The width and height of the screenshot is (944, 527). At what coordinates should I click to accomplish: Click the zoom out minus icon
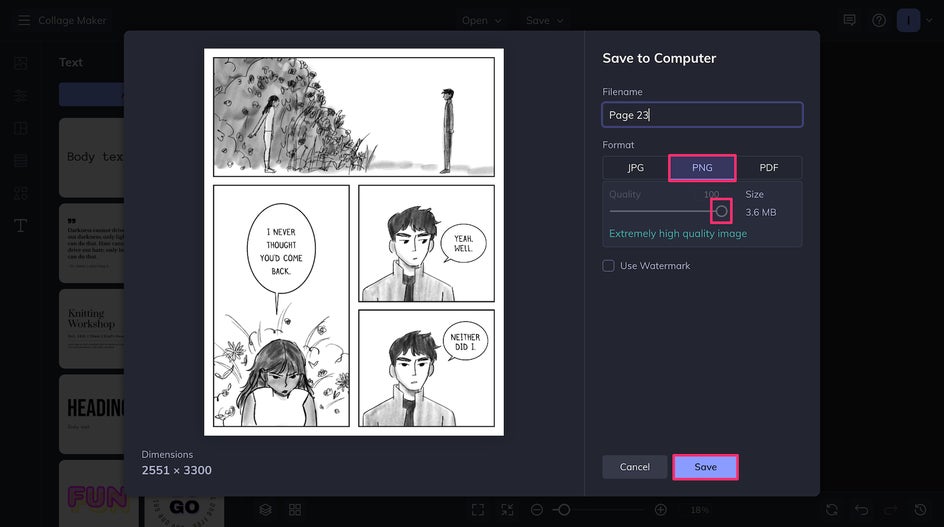(x=537, y=510)
